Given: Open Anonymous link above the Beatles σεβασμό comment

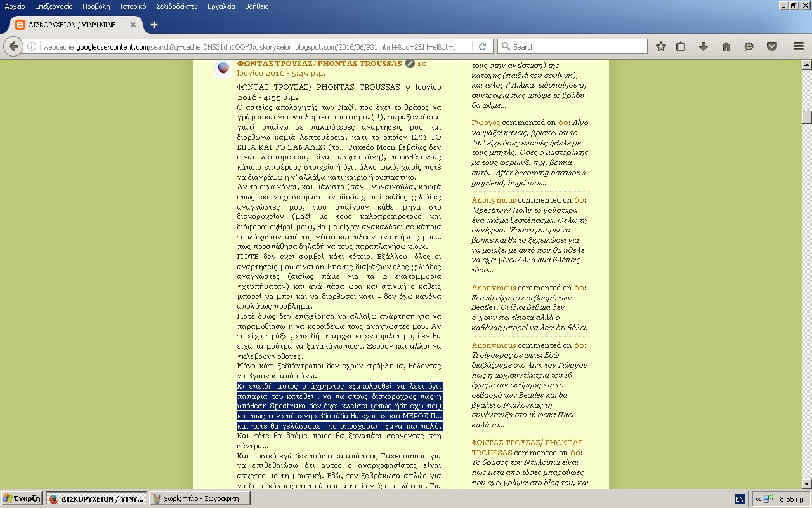Looking at the screenshot, I should [x=494, y=288].
